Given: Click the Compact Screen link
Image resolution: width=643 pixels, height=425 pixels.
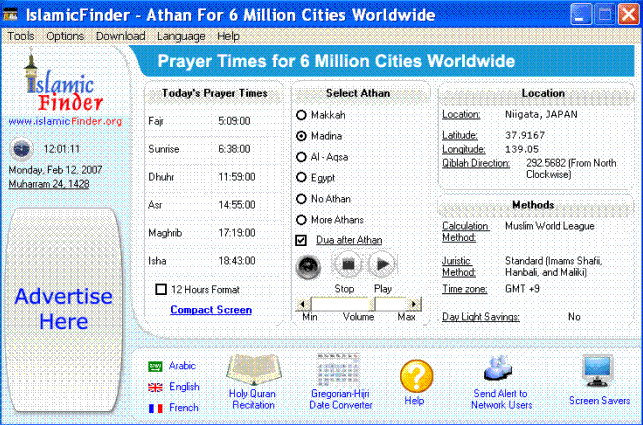Looking at the screenshot, I should point(211,310).
